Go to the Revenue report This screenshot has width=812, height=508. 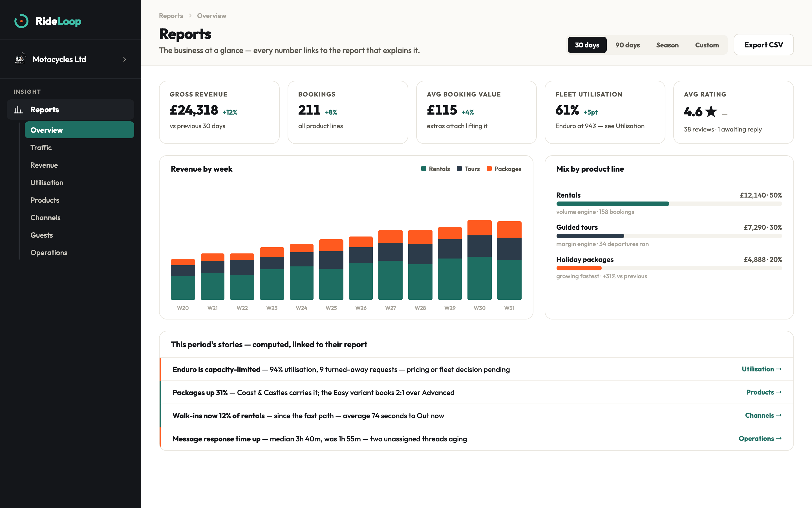click(x=80, y=165)
